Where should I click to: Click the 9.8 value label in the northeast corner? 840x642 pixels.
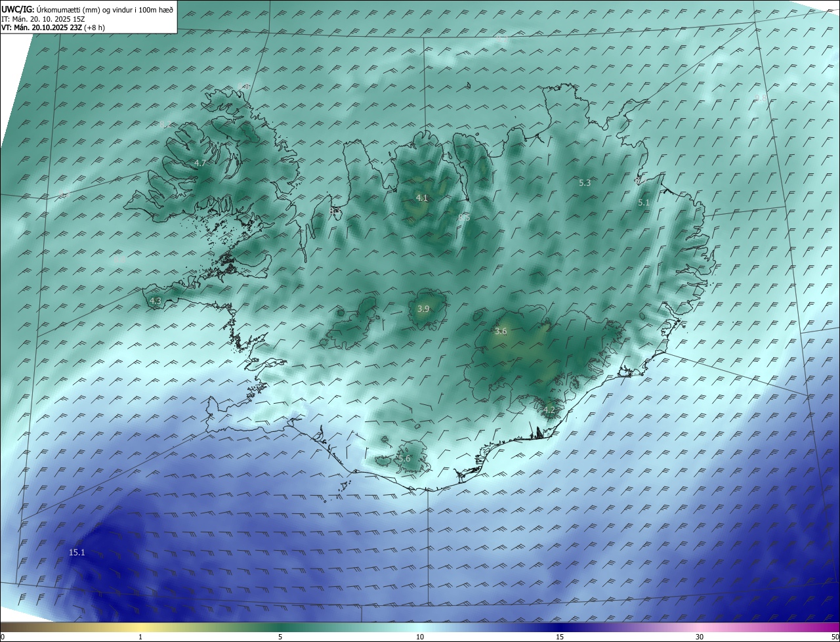point(761,98)
